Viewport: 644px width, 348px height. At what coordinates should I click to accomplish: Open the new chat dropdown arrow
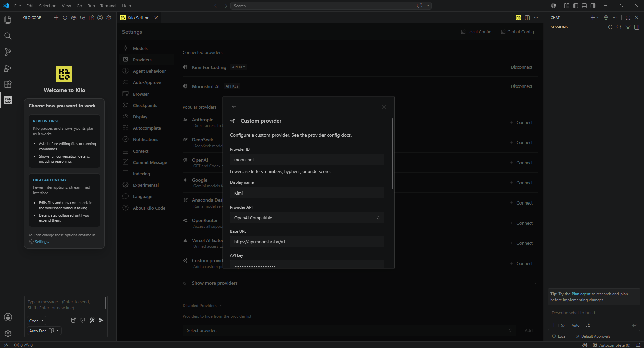pos(598,18)
